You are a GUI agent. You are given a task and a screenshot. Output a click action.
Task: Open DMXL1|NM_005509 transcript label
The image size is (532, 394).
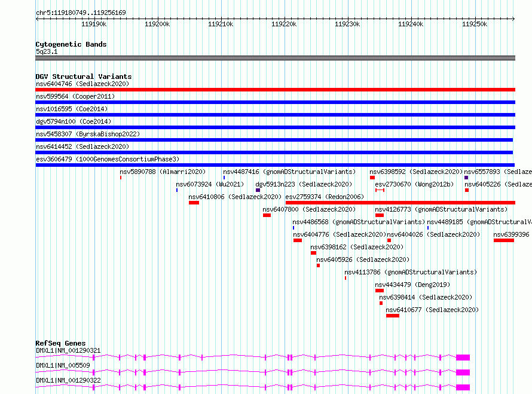tap(63, 365)
